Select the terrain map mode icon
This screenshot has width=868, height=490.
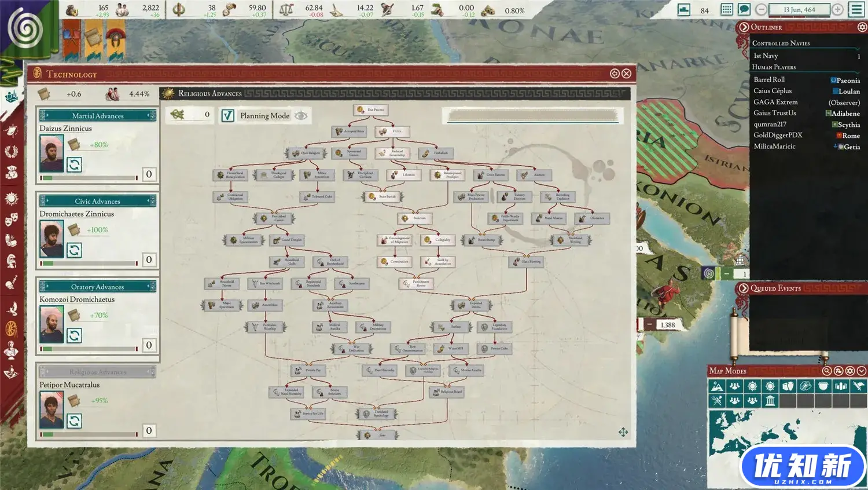point(717,386)
